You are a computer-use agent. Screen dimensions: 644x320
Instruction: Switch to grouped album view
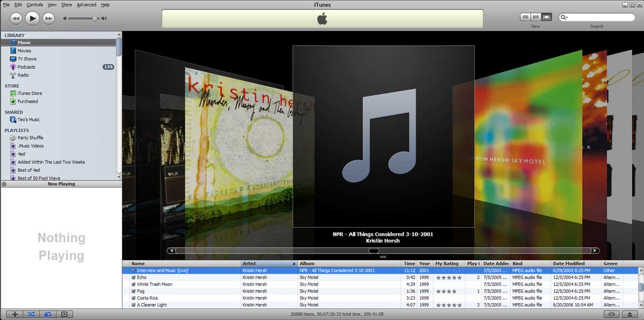pyautogui.click(x=536, y=17)
